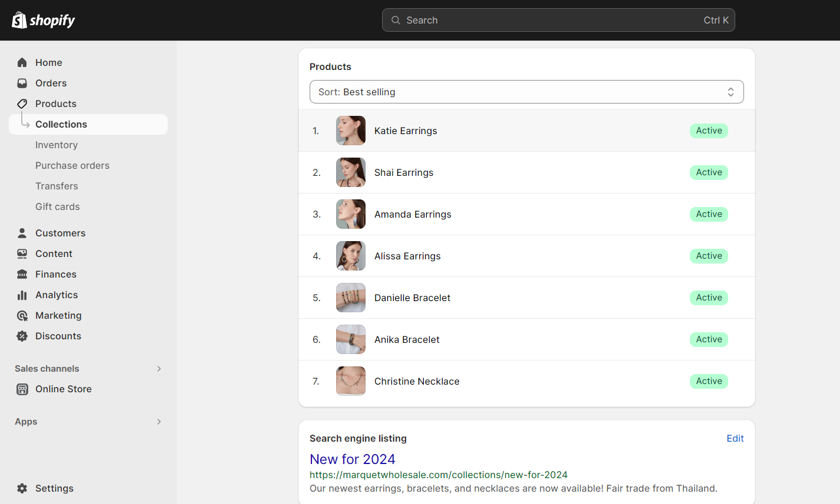Click the Alissa Earrings product name
This screenshot has height=504, width=840.
(x=407, y=256)
